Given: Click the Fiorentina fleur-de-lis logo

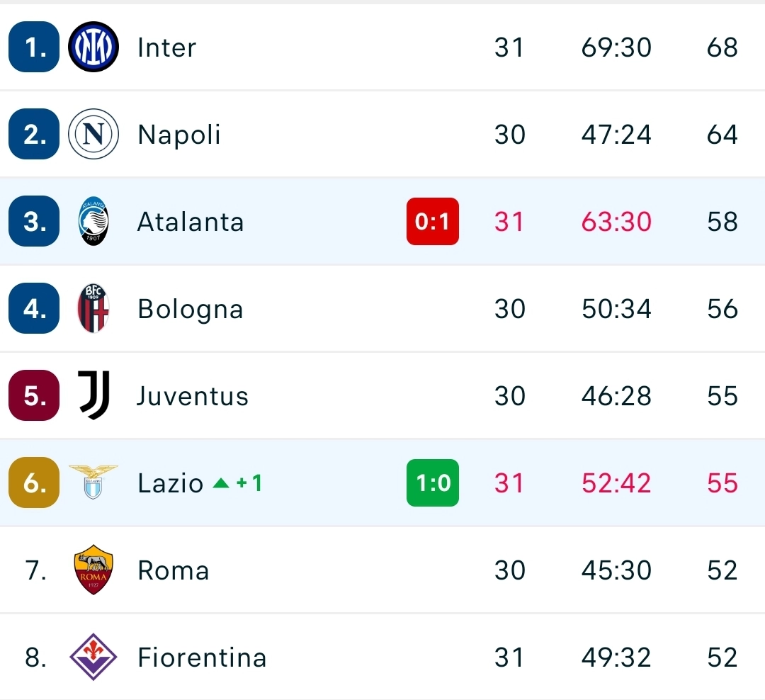Looking at the screenshot, I should pos(93,657).
